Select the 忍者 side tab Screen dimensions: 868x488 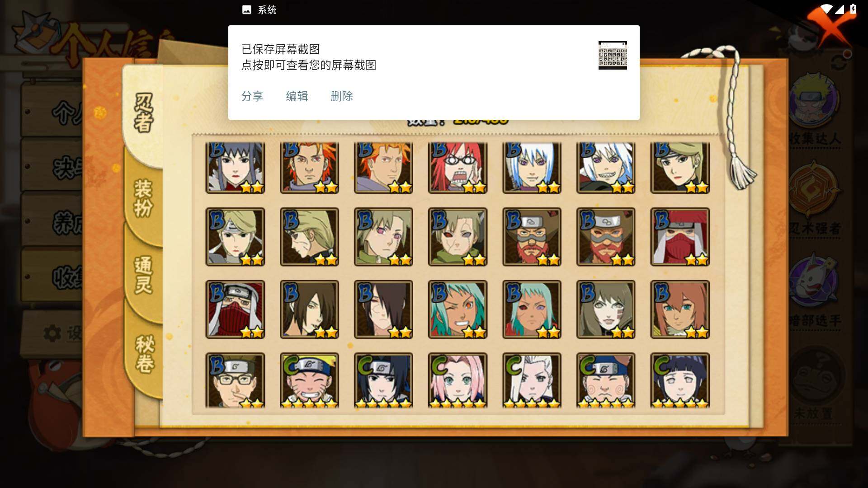click(x=143, y=113)
